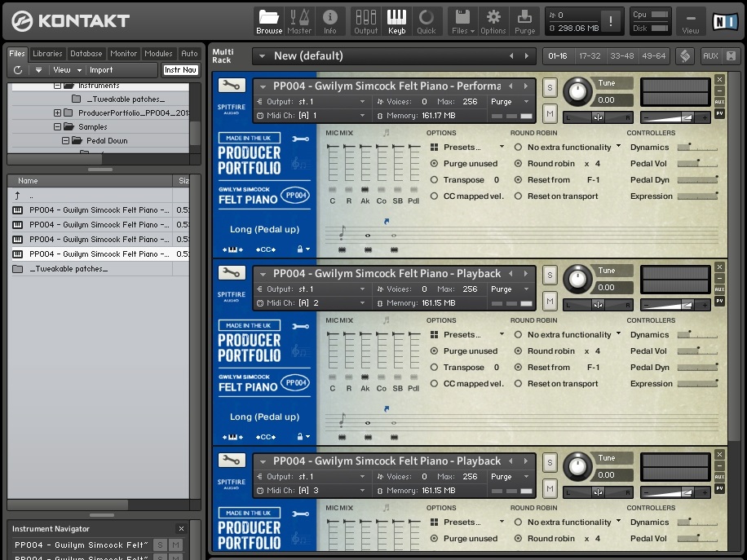
Task: Open the Monitor tab
Action: 123,53
